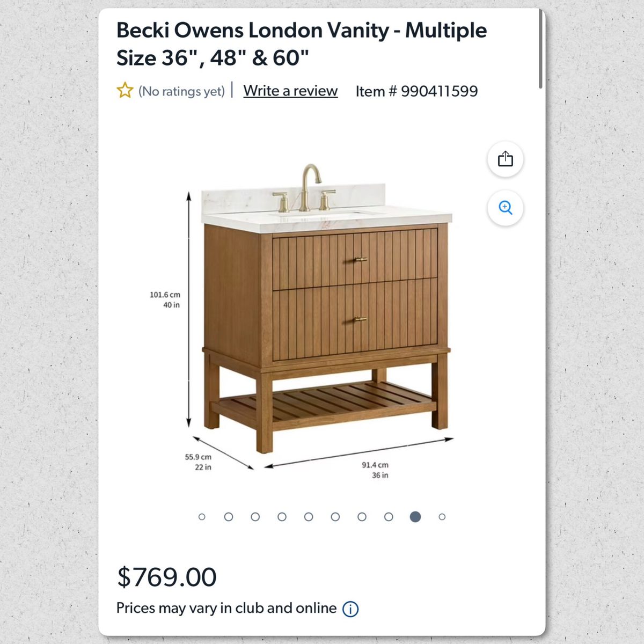644x644 pixels.
Task: Click the gold star rating icon
Action: pos(125,90)
